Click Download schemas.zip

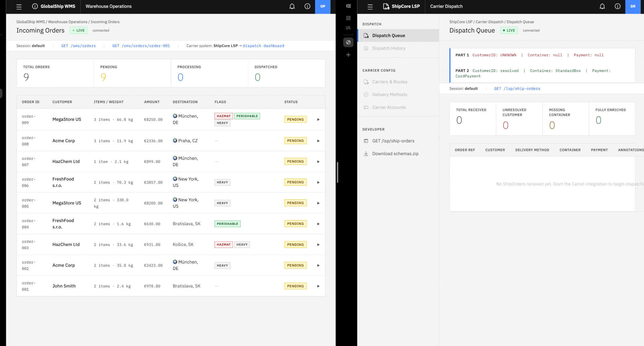(x=398, y=153)
